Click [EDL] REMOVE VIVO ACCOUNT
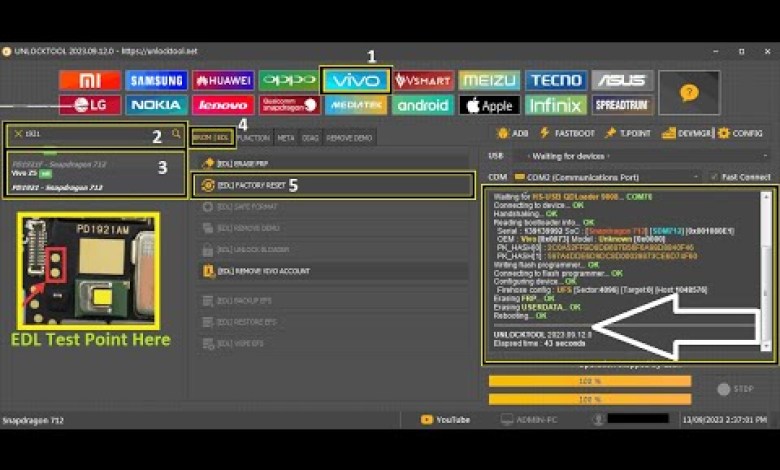The image size is (780, 470). pos(333,271)
